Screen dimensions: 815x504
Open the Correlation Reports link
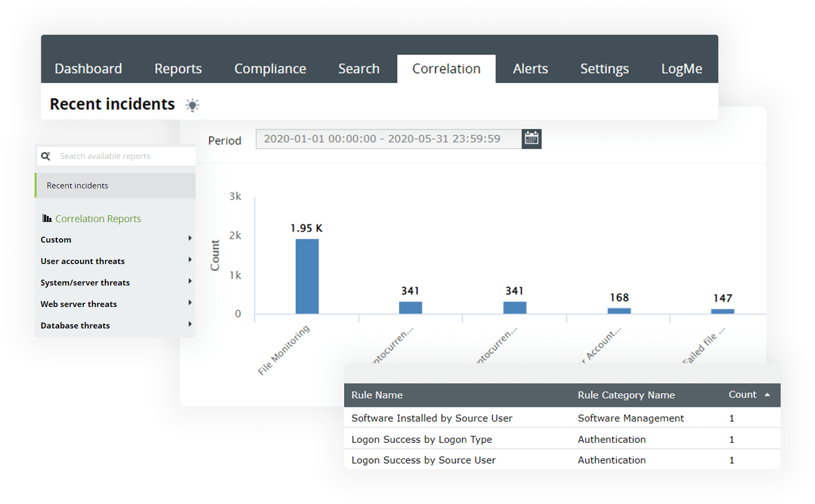[98, 218]
